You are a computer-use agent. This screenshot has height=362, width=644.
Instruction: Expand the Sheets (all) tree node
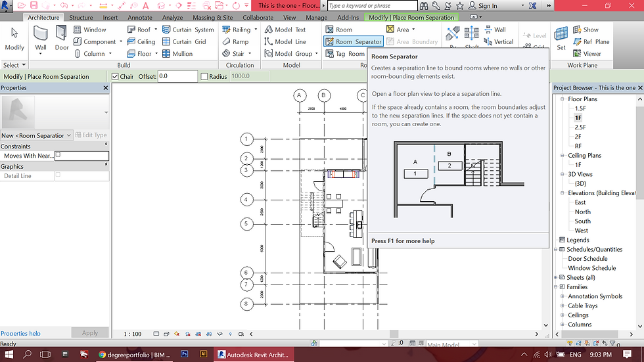coord(556,277)
